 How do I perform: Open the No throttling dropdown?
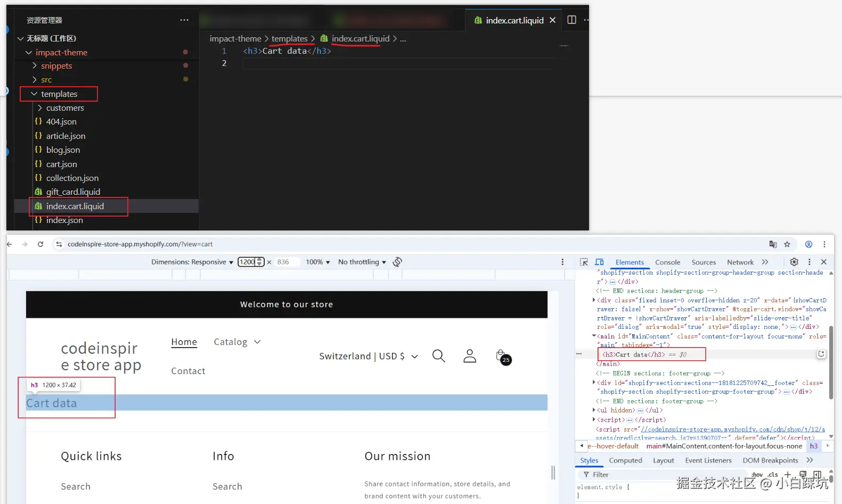pyautogui.click(x=362, y=262)
